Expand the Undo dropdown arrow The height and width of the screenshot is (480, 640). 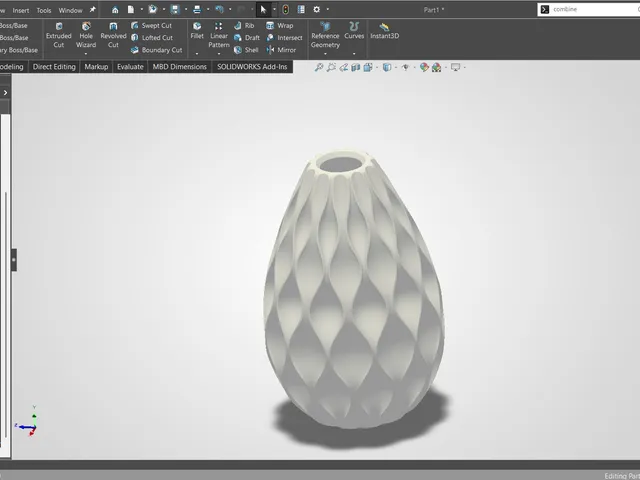[x=230, y=9]
